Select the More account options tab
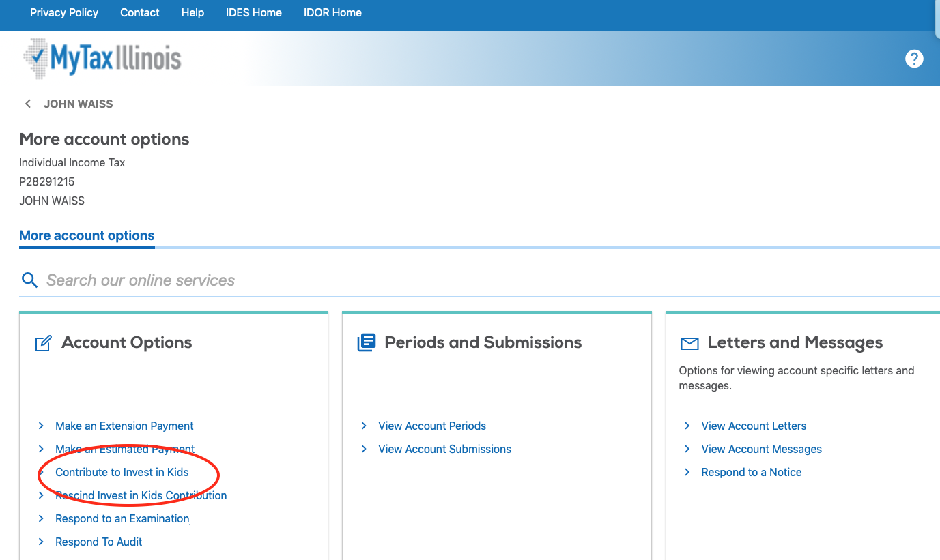 (x=87, y=235)
